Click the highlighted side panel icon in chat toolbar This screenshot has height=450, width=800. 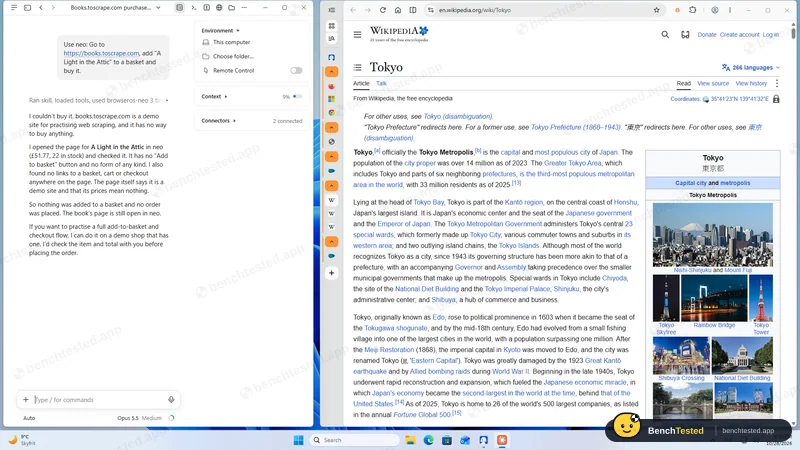pyautogui.click(x=180, y=8)
